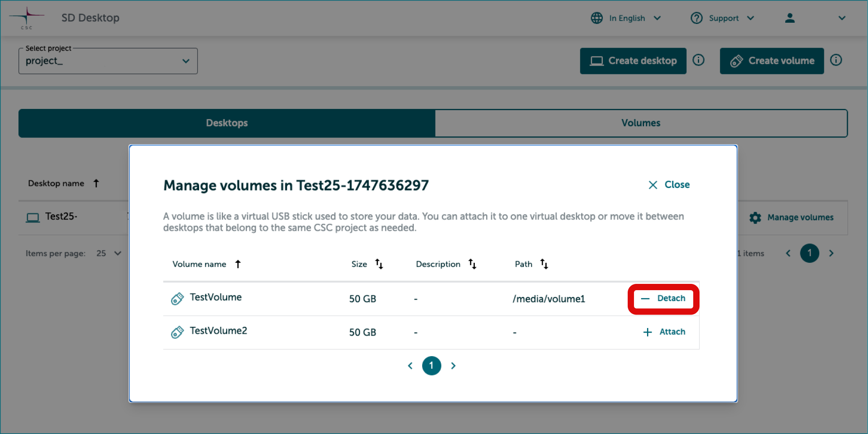Click the Create desktop button

coord(633,61)
